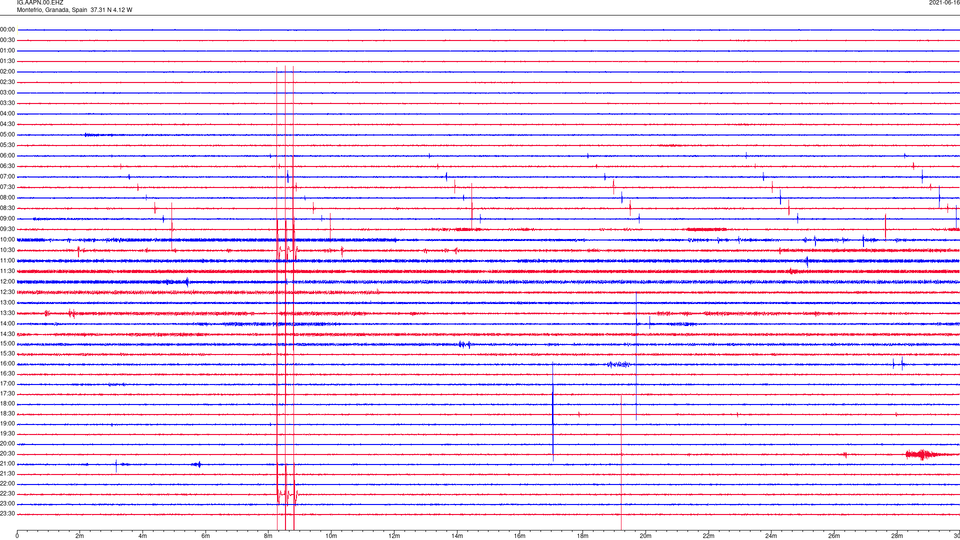This screenshot has height=540, width=960.
Task: Select the 18:30 trace time label
Action: [x=7, y=414]
